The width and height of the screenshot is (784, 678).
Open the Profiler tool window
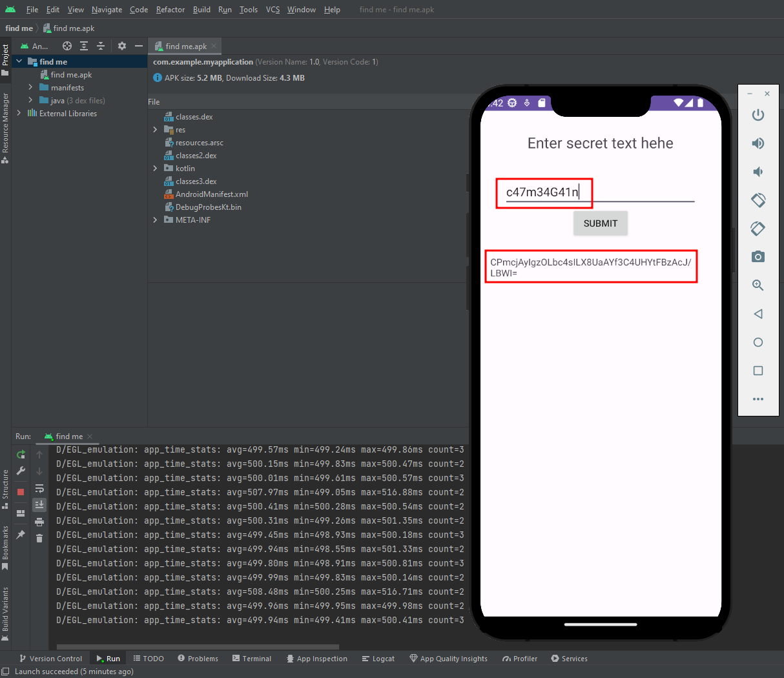click(520, 659)
